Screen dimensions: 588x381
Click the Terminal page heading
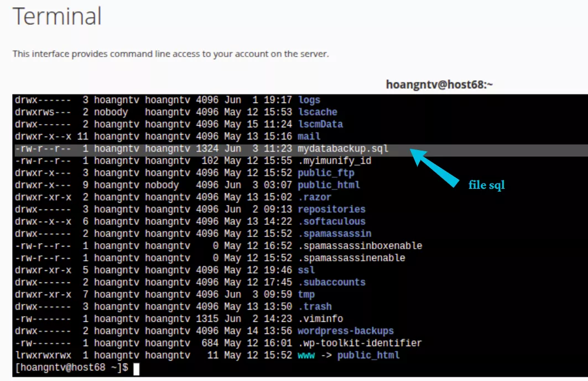[58, 17]
